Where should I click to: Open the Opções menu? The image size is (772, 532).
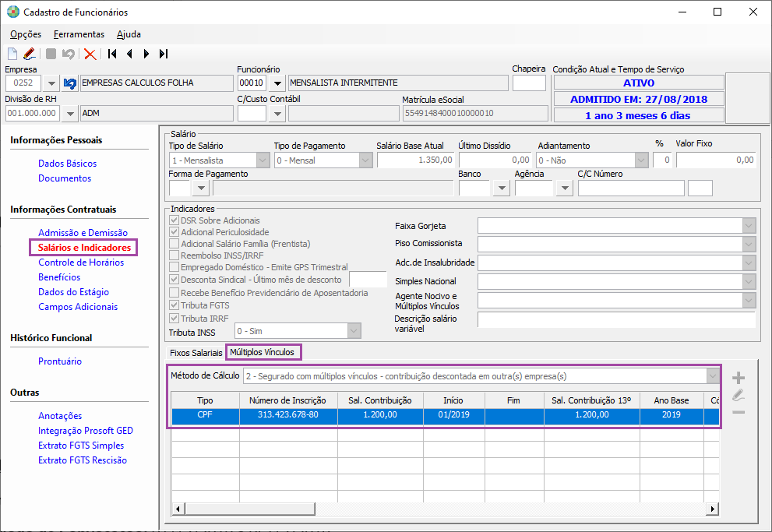coord(26,34)
